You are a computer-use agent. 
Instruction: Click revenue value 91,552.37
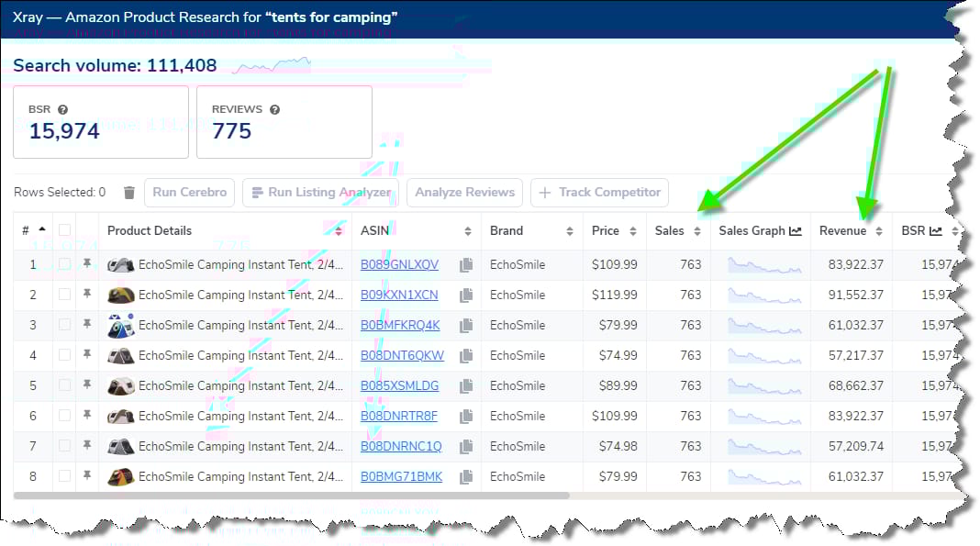(855, 295)
